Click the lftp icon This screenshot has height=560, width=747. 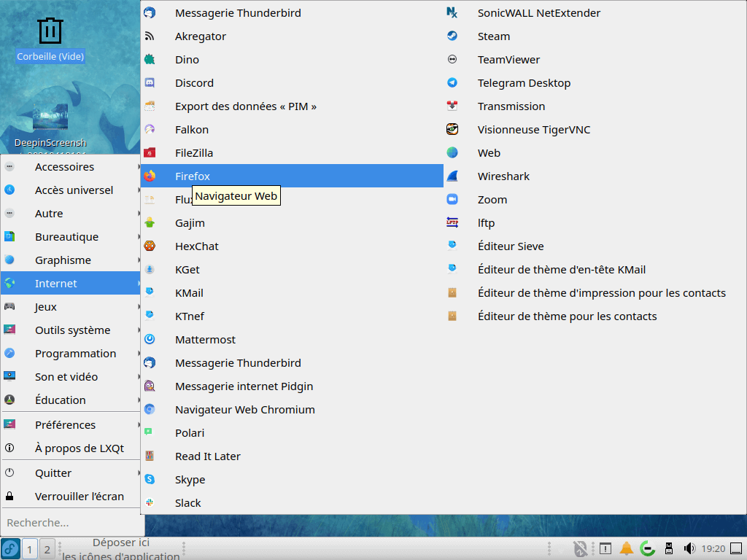452,223
